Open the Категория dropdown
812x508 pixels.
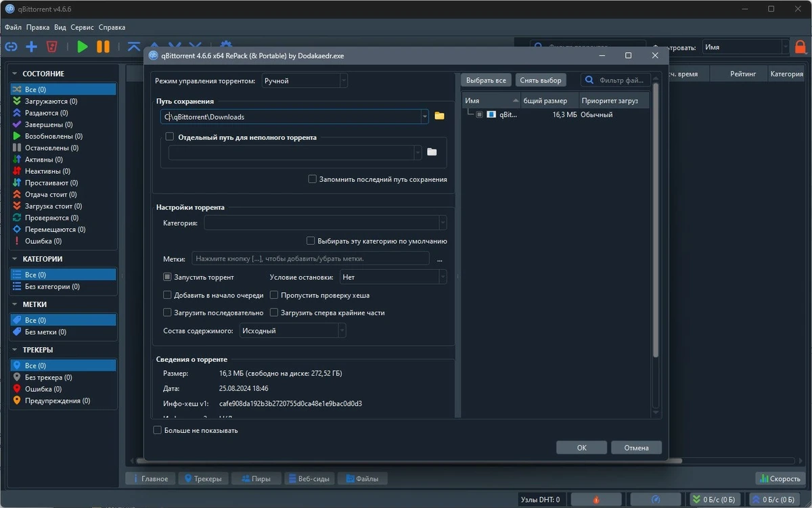[325, 223]
